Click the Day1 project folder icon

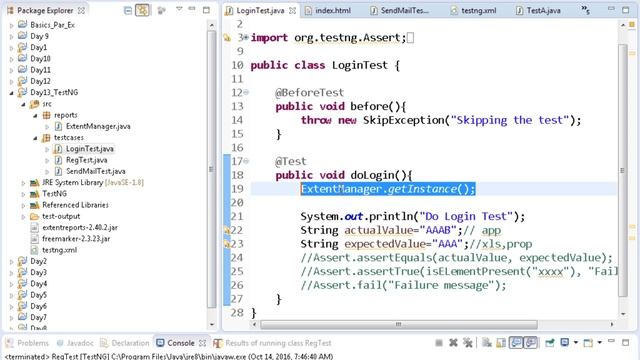22,47
